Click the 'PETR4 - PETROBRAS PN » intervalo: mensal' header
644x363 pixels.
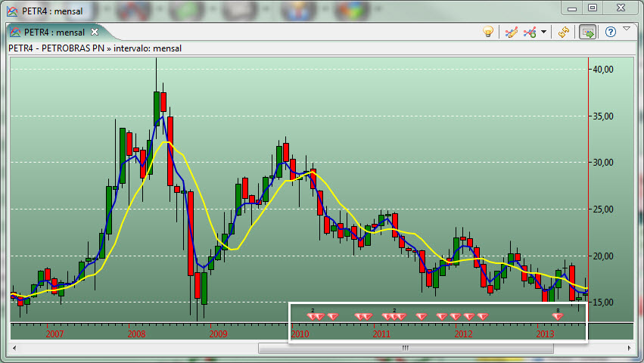coord(95,48)
